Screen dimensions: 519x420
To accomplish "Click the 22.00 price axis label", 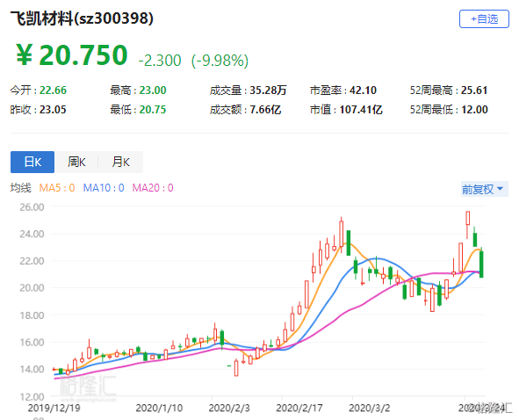I will pos(32,261).
